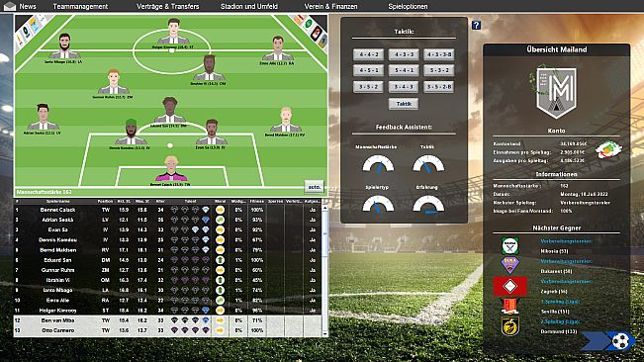
Task: Click the player list scrollbar up arrow
Action: (325, 208)
